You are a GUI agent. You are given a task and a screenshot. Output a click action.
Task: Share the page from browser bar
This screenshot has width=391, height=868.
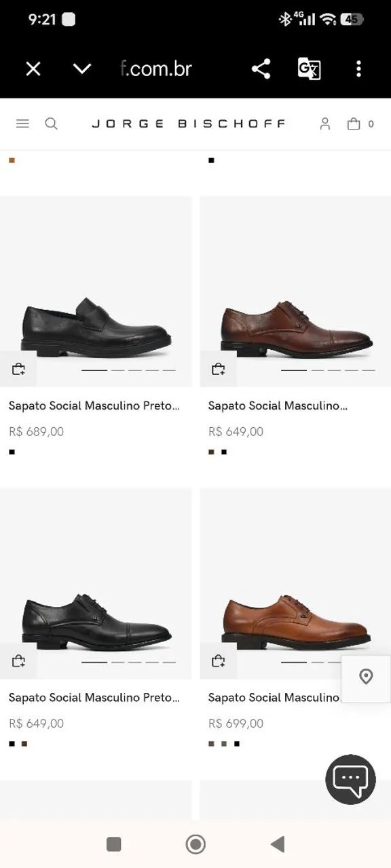pyautogui.click(x=261, y=68)
